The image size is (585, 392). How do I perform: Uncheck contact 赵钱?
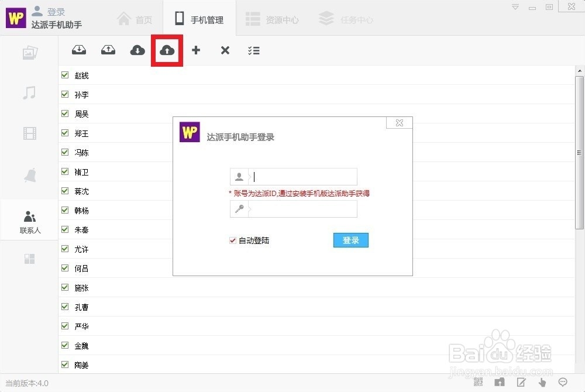click(x=64, y=75)
